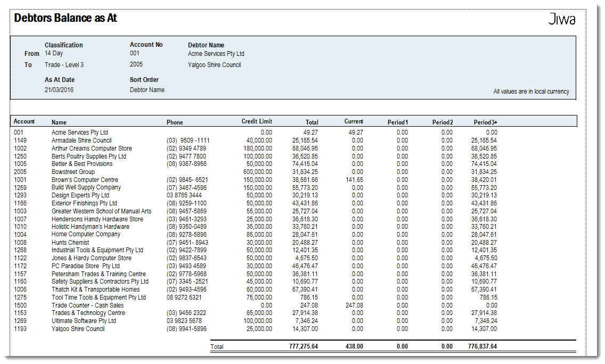Viewport: 605px width, 364px height.
Task: Click the name 'Design Experts Pty Ltd'
Action: pyautogui.click(x=80, y=195)
